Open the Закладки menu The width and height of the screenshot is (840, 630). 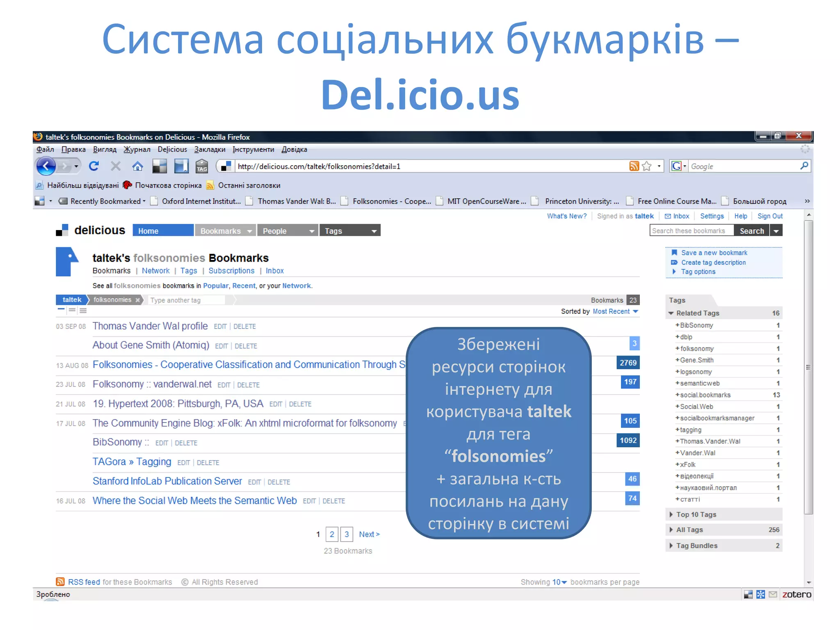tap(210, 149)
